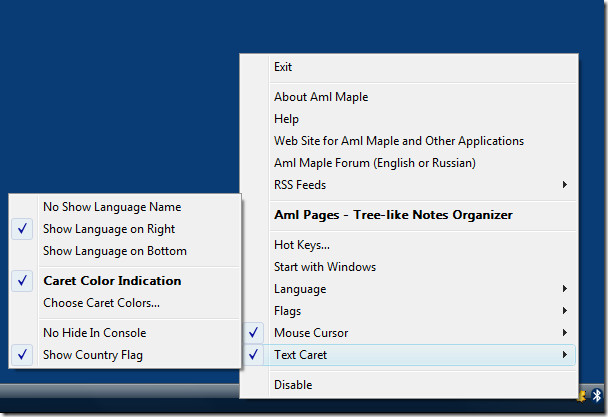The image size is (608, 417).
Task: Toggle Show Country Flag option
Action: [125, 355]
